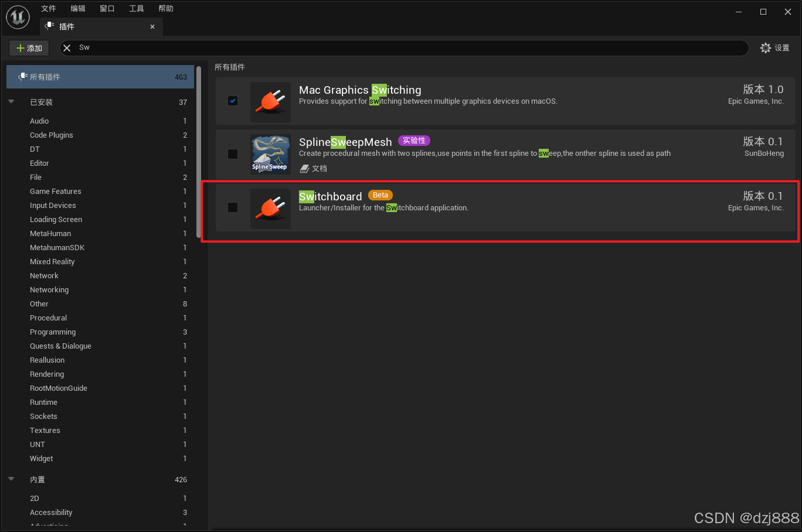The width and height of the screenshot is (802, 532).
Task: Click the clear search X icon
Action: click(67, 48)
